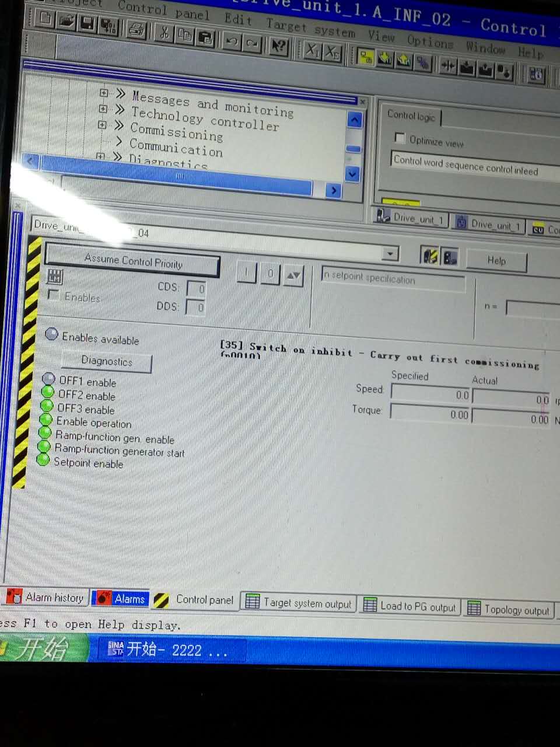This screenshot has width=560, height=747.
Task: Expand the Messages and monitoring tree node
Action: pos(103,93)
